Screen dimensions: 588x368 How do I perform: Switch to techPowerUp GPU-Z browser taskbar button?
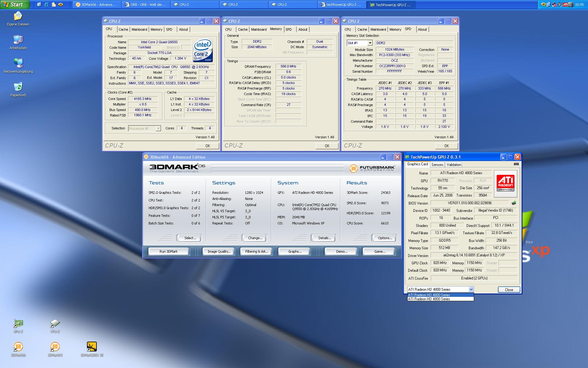point(342,5)
